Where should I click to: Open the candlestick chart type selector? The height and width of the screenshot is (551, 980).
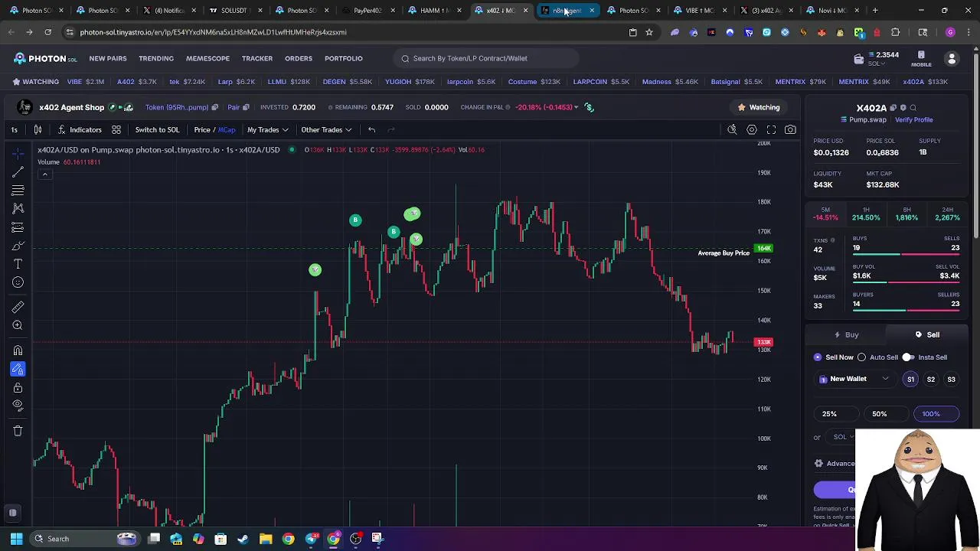(x=38, y=129)
